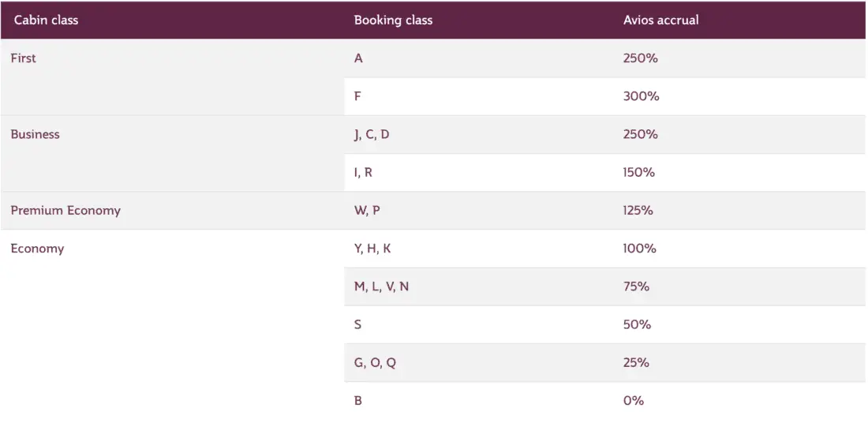Click the Premium Economy cabin cell
Viewport: 868px width, 434px height.
point(65,211)
